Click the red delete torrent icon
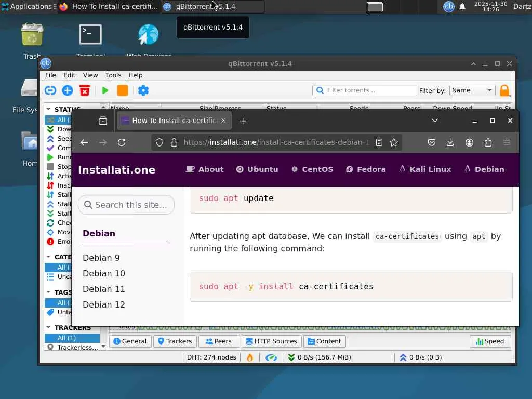532x399 pixels. coord(85,90)
